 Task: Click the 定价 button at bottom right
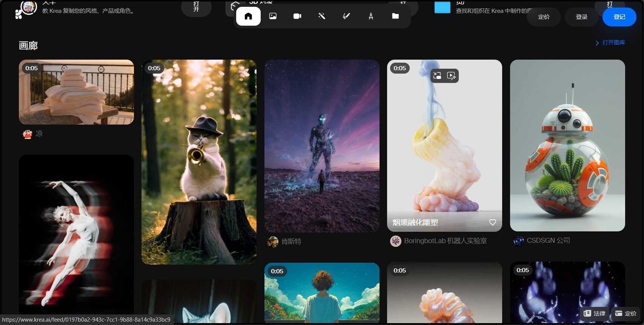click(626, 313)
